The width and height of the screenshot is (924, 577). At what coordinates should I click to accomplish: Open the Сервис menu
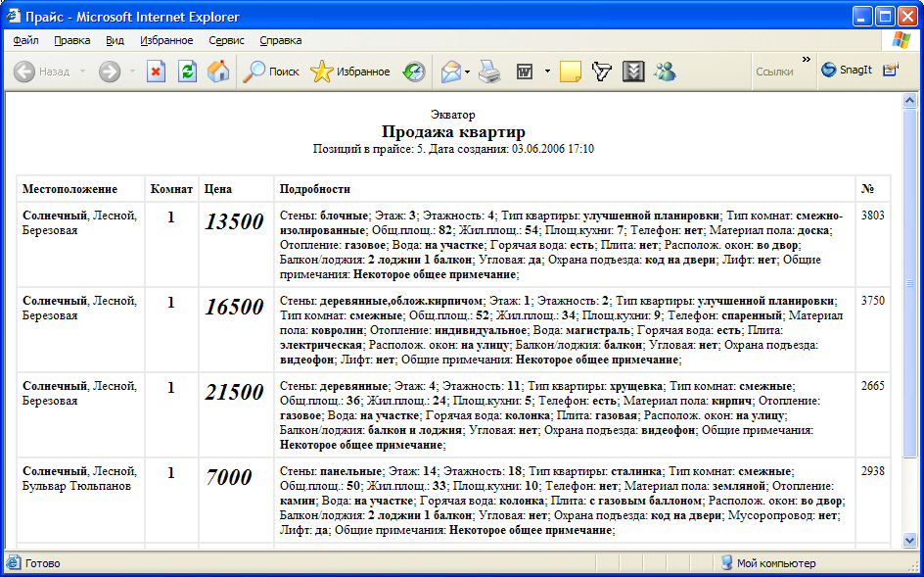tap(226, 40)
